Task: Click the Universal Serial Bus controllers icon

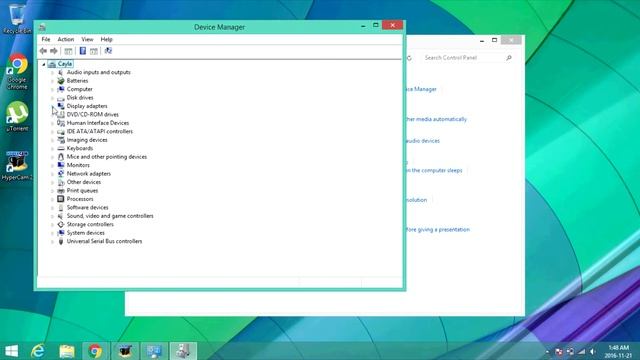Action: (x=61, y=241)
